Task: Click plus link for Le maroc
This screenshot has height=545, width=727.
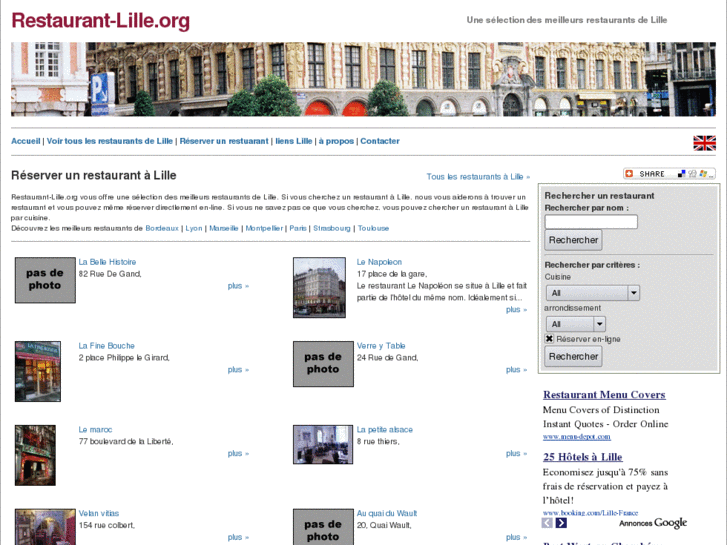Action: click(238, 454)
